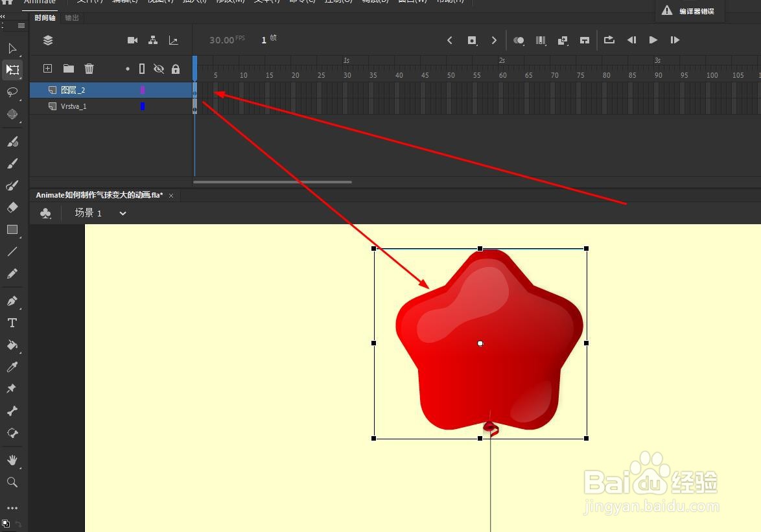Toggle onion skin in timeline

click(x=519, y=40)
